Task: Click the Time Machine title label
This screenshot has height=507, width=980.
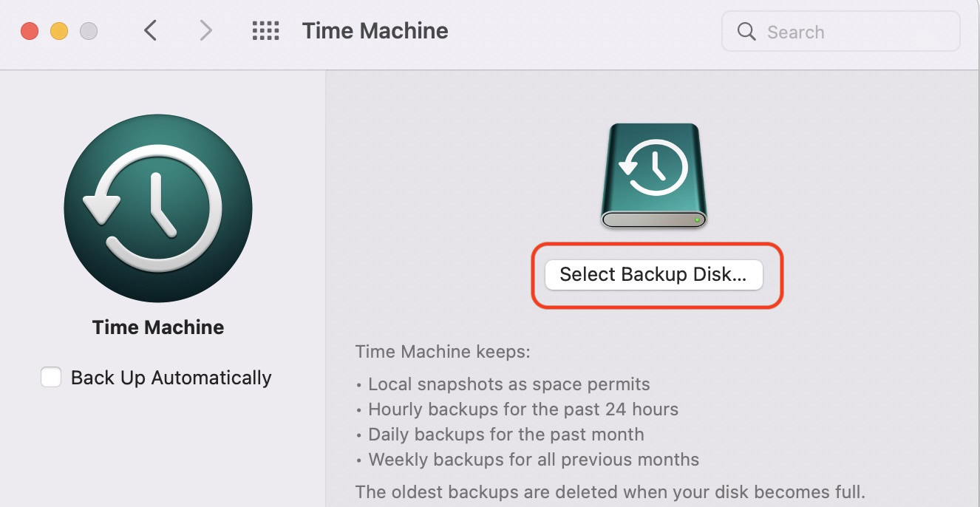Action: [374, 30]
